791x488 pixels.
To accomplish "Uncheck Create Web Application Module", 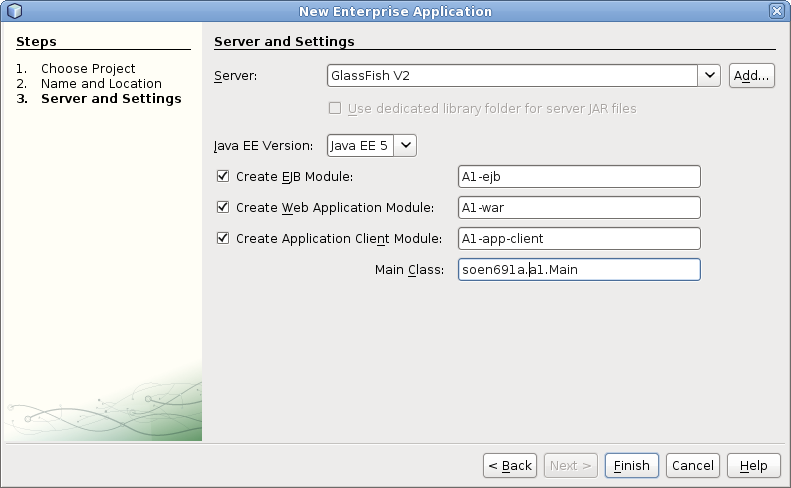I will (x=223, y=208).
